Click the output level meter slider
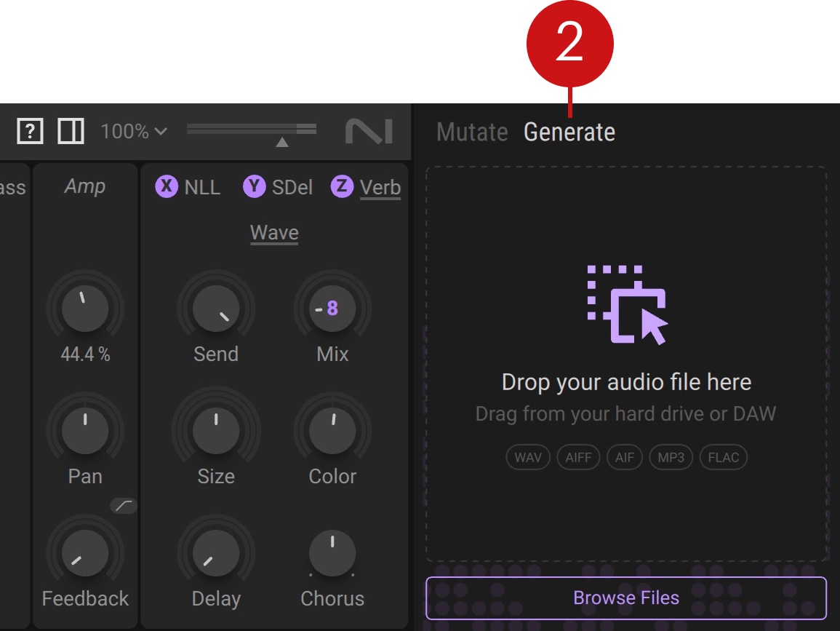This screenshot has width=840, height=631. coord(252,134)
